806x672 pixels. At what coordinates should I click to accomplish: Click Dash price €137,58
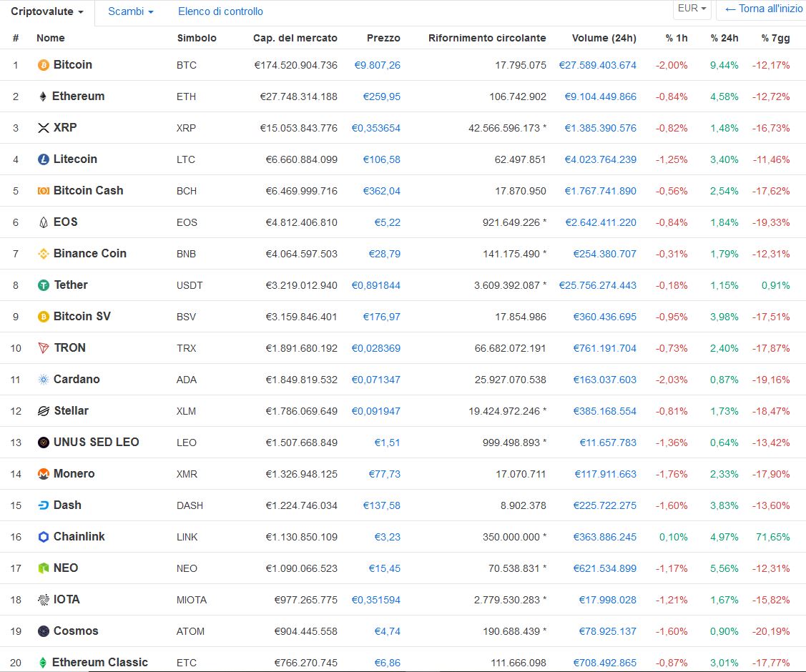[x=381, y=505]
